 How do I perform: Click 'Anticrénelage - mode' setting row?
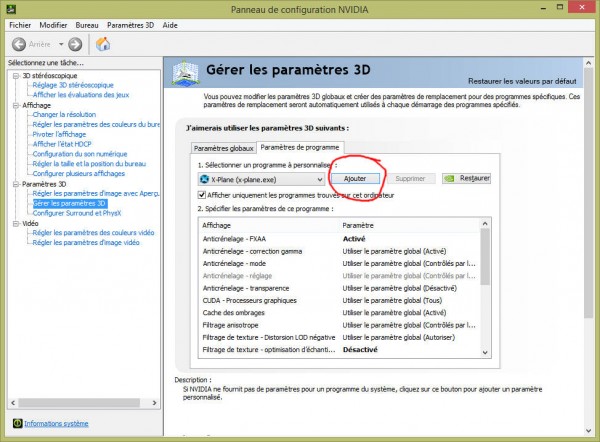[x=339, y=264]
